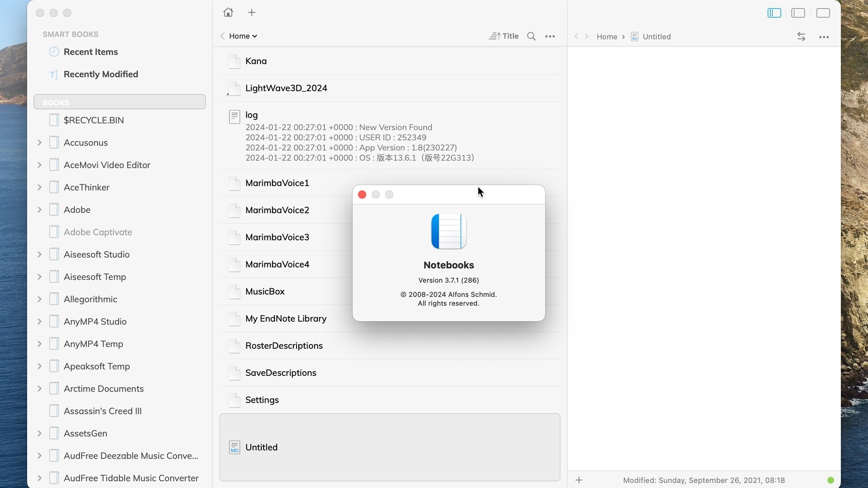Click the back navigation arrow icon
Viewport: 868px width, 488px height.
(222, 36)
